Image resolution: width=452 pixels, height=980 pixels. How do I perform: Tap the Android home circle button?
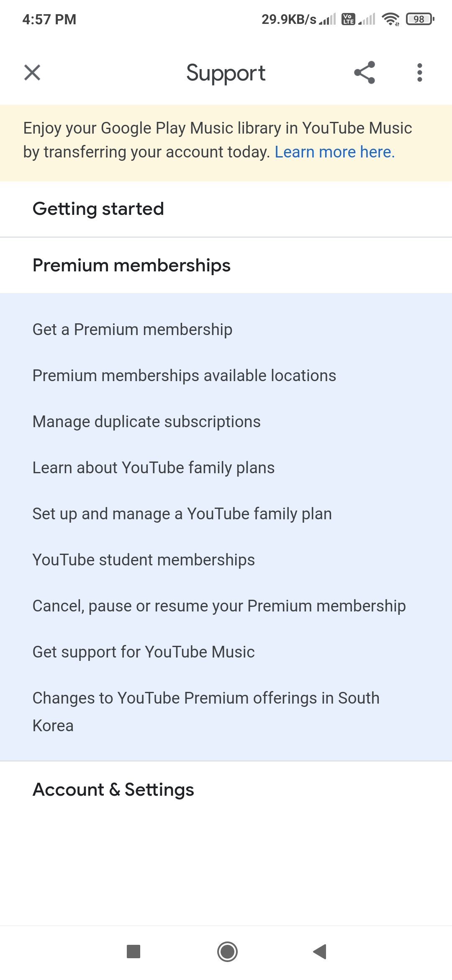(227, 952)
